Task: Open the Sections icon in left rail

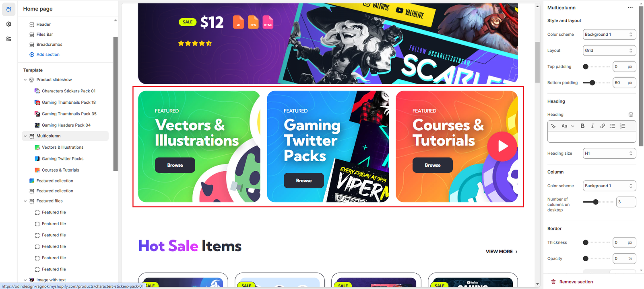Action: [x=9, y=9]
